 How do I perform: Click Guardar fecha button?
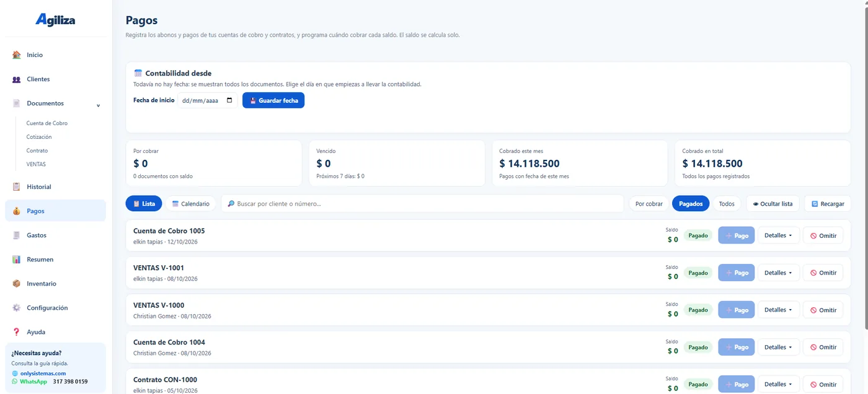click(273, 100)
